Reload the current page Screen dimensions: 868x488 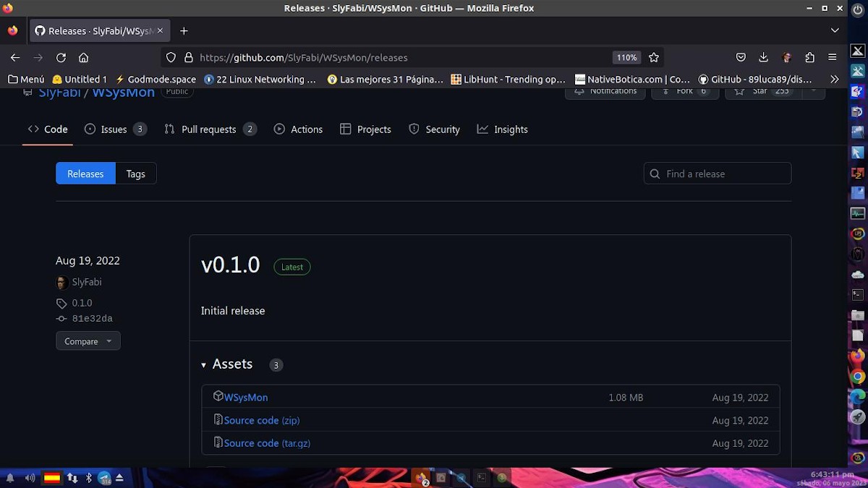[x=61, y=57]
